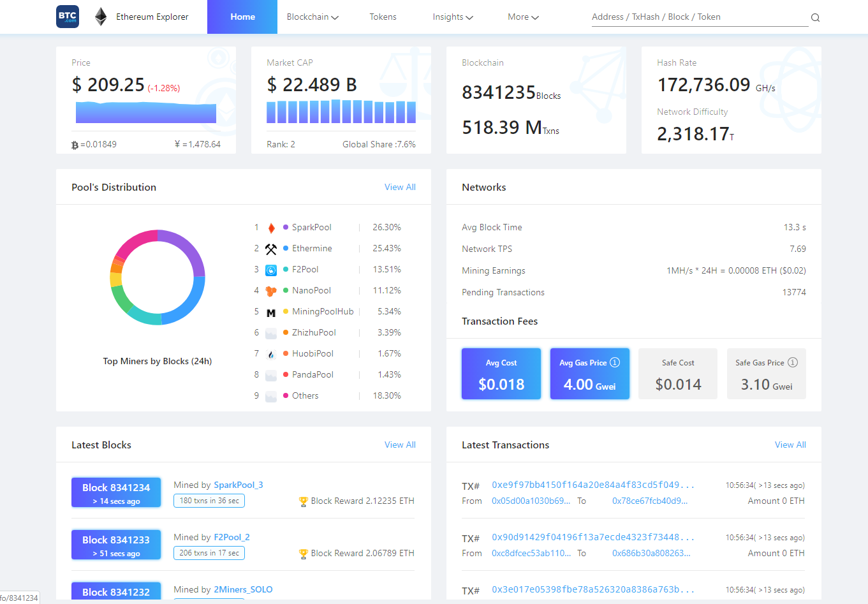Open Block 8341233 button

[x=116, y=545]
